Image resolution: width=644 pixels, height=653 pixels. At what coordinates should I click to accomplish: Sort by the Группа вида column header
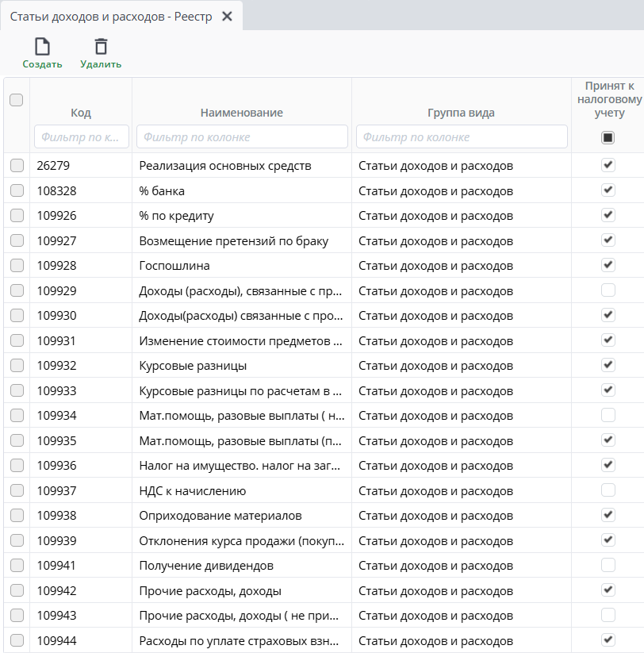461,113
